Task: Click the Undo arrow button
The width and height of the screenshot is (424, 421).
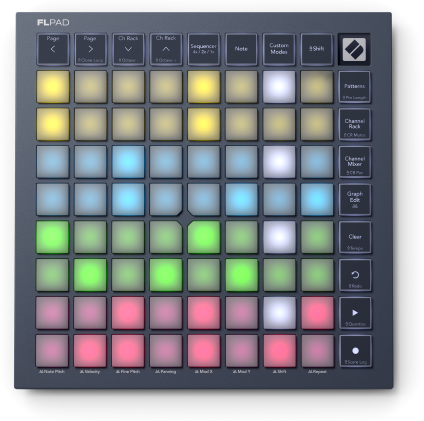Action: pyautogui.click(x=355, y=275)
